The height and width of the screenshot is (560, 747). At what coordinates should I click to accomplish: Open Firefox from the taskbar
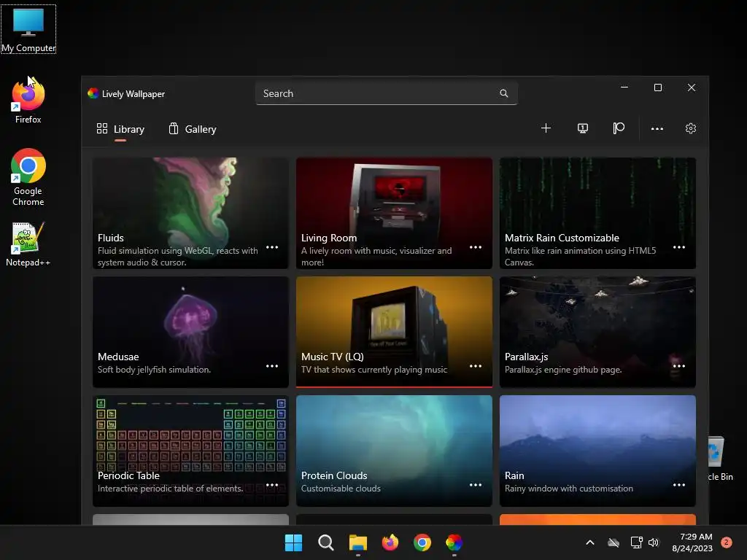click(x=390, y=542)
